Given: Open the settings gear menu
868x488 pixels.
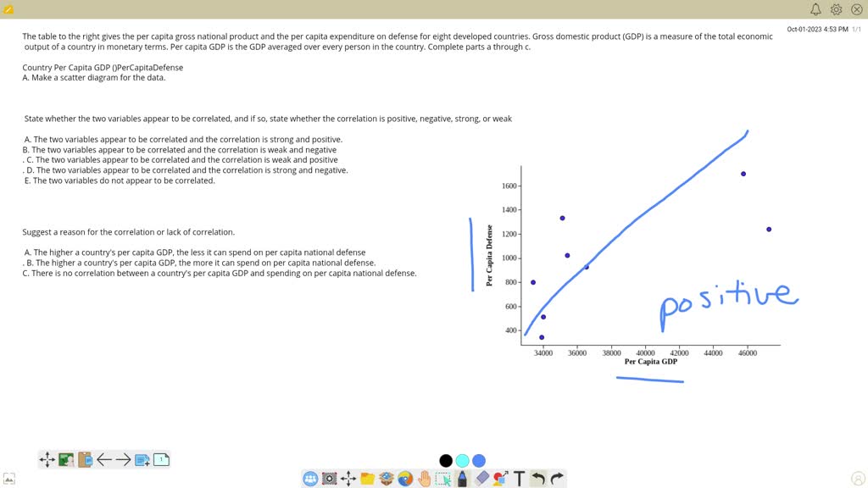Looking at the screenshot, I should [836, 8].
